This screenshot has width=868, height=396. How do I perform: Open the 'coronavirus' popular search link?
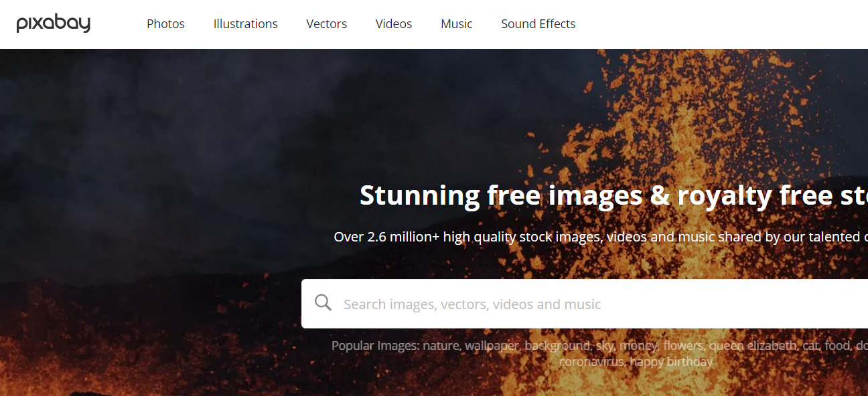592,362
